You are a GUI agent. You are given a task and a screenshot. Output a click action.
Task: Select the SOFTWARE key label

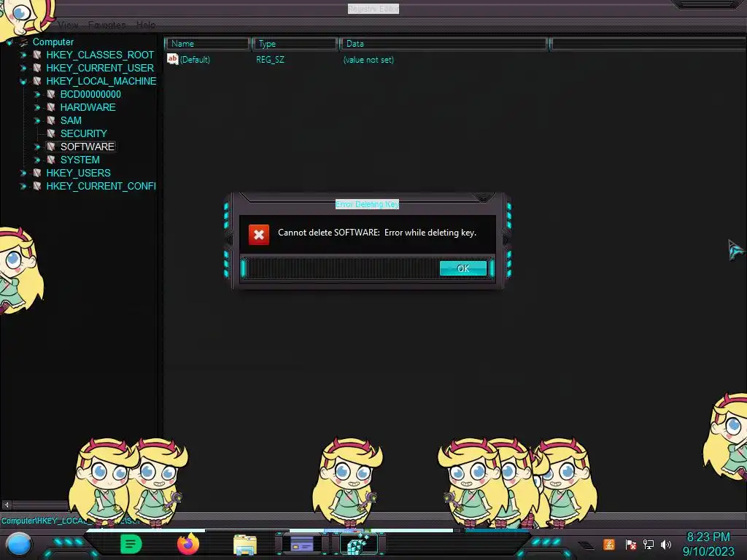pos(88,147)
